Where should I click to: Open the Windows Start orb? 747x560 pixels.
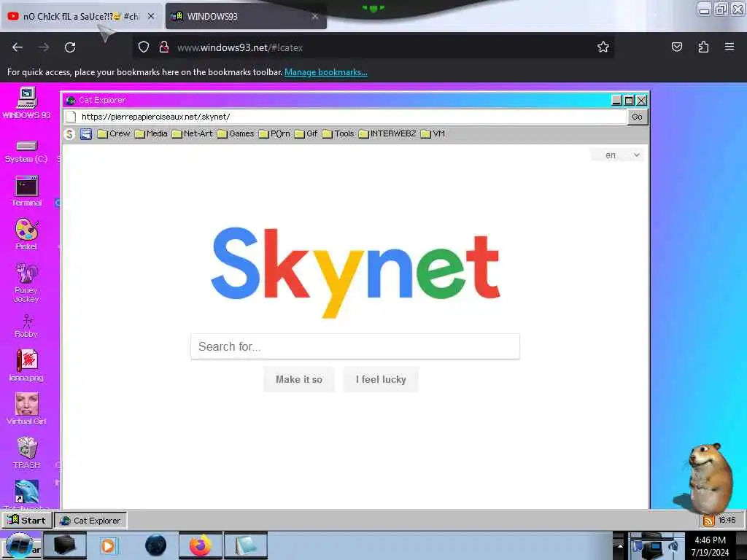18,545
